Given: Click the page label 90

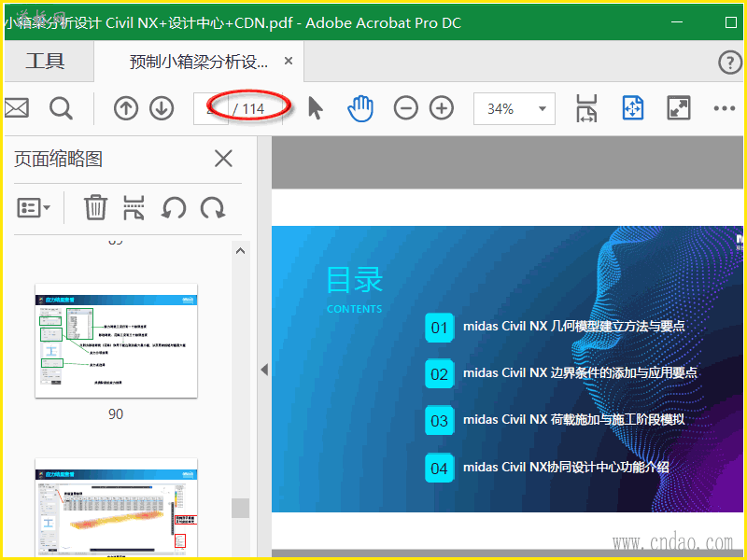Looking at the screenshot, I should click(x=116, y=414).
